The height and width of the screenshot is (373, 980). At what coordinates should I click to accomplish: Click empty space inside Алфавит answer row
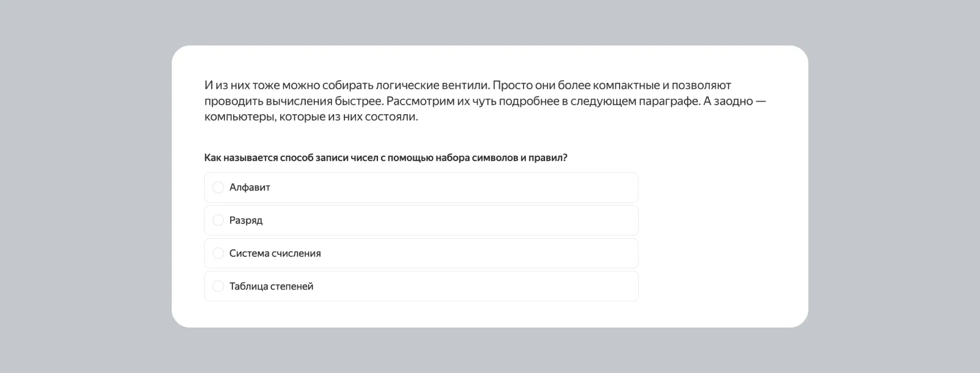455,188
